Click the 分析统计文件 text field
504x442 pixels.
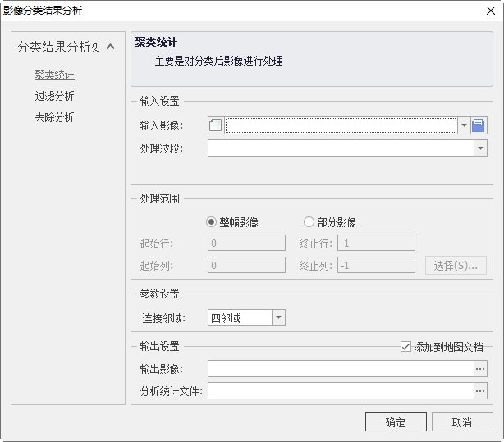[x=340, y=391]
